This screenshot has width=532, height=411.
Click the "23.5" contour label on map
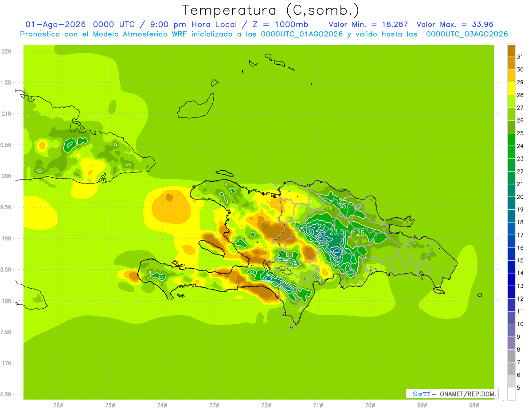[337, 232]
